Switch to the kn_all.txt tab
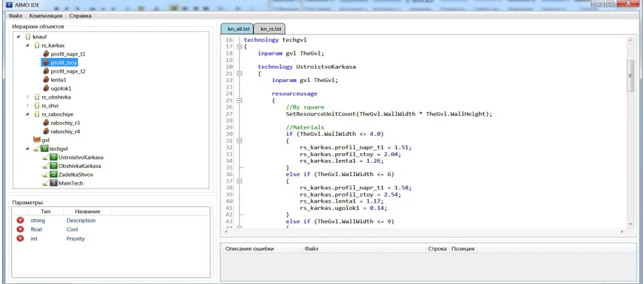Screen dimensions: 644x284 coord(237,29)
